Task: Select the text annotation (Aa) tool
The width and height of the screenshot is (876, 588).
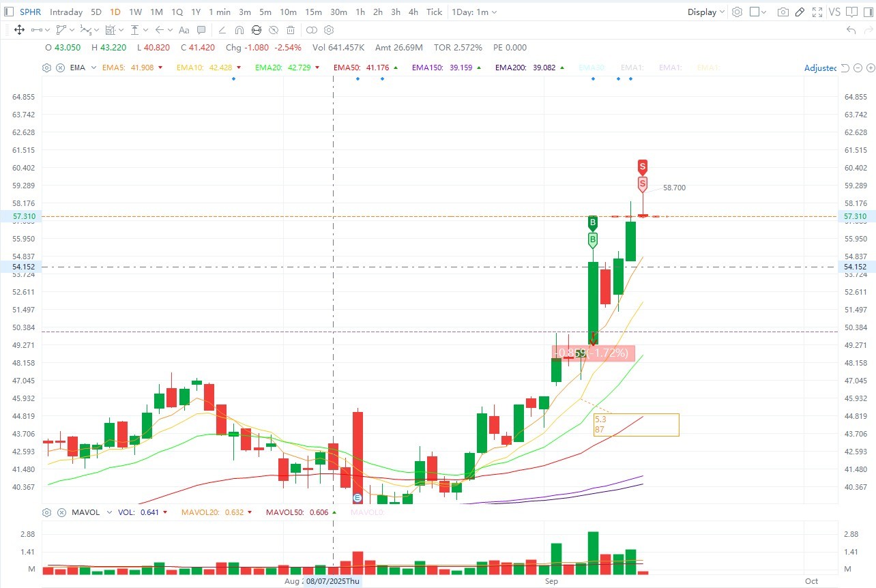Action: pyautogui.click(x=184, y=30)
